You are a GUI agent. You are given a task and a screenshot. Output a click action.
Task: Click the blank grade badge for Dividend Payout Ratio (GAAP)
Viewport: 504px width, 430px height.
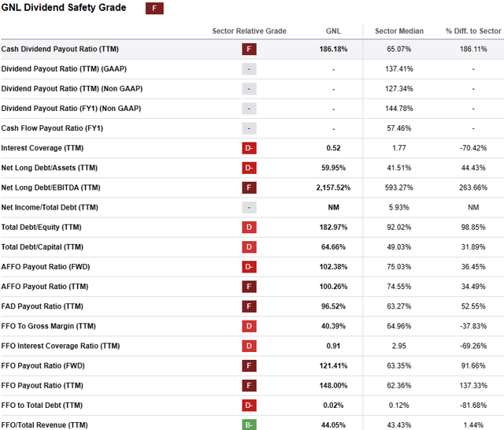(x=249, y=69)
